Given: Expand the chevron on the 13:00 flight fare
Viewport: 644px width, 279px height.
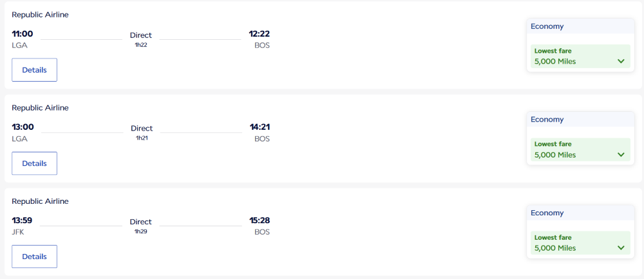Looking at the screenshot, I should 621,155.
